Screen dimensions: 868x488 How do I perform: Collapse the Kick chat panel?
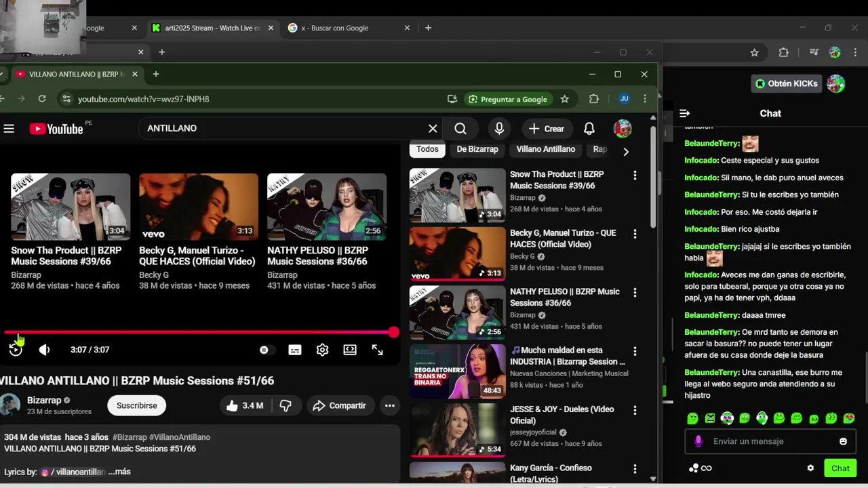click(x=685, y=113)
